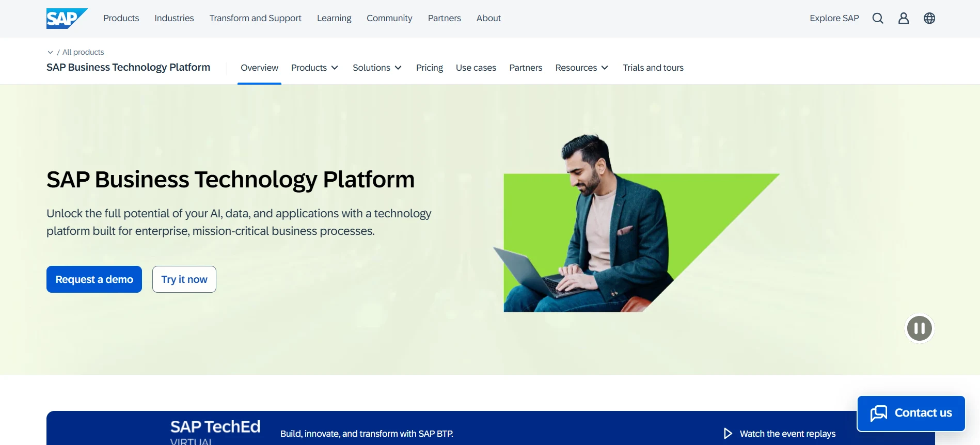
Task: Click the Request a demo button
Action: (x=94, y=279)
